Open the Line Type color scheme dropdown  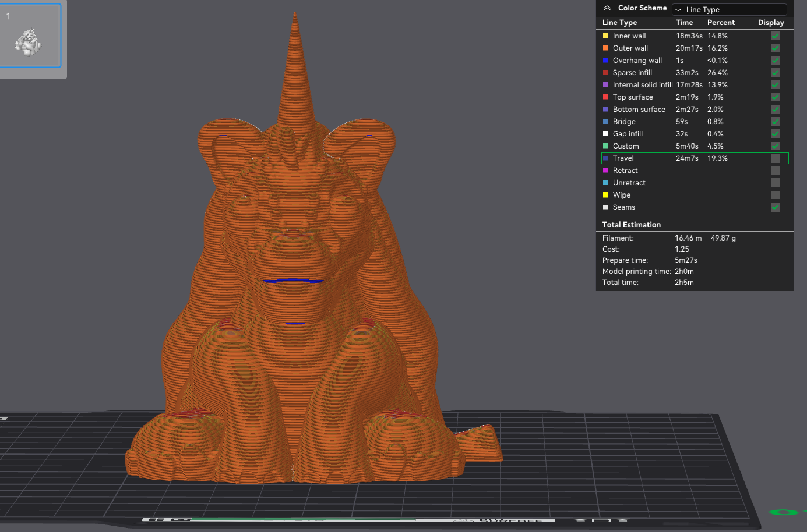(x=728, y=9)
